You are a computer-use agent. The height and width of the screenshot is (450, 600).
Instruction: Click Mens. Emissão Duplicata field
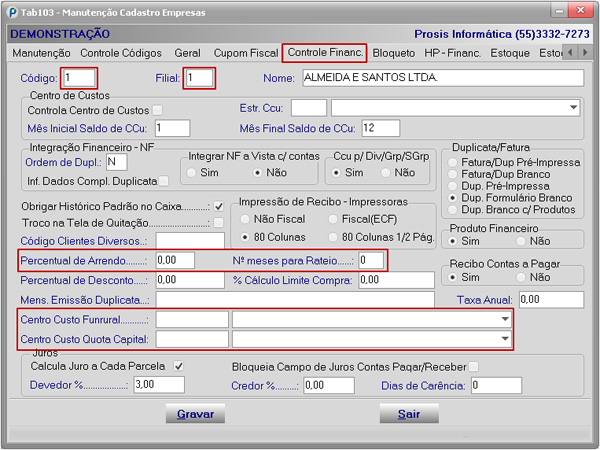295,300
